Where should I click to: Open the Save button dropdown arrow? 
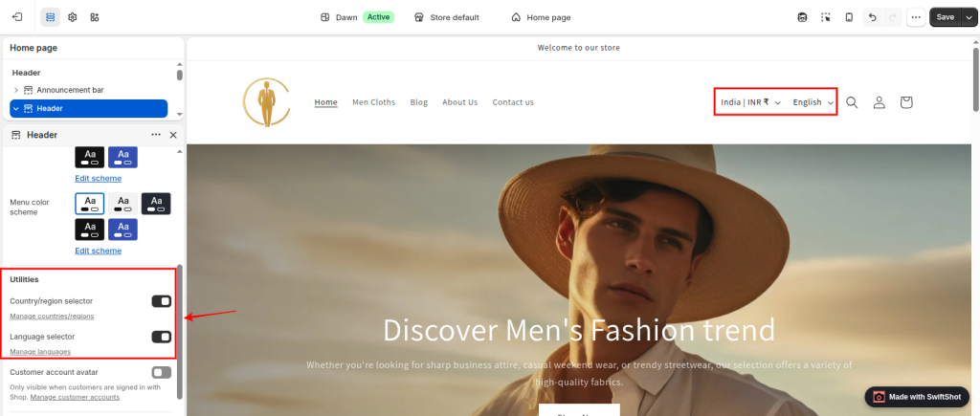coord(969,17)
